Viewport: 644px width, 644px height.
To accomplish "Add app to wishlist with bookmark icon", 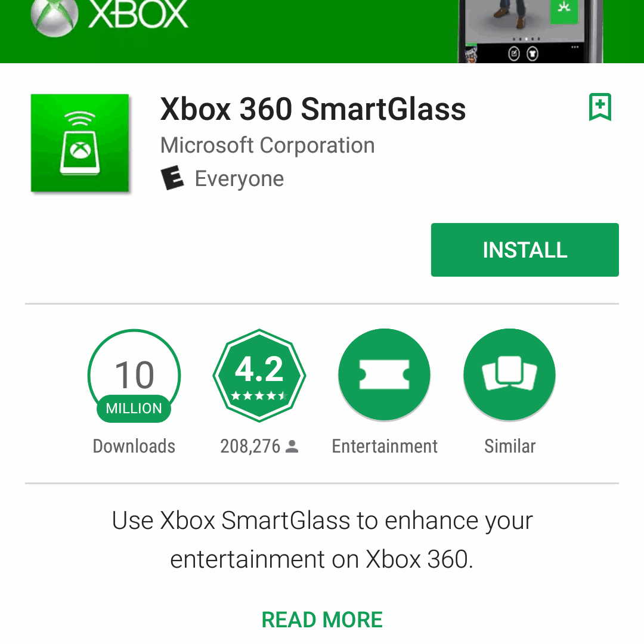I will [600, 107].
